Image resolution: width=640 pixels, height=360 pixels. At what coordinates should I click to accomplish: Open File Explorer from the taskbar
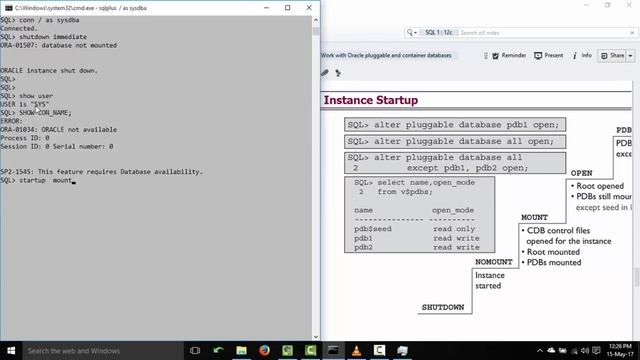click(241, 351)
